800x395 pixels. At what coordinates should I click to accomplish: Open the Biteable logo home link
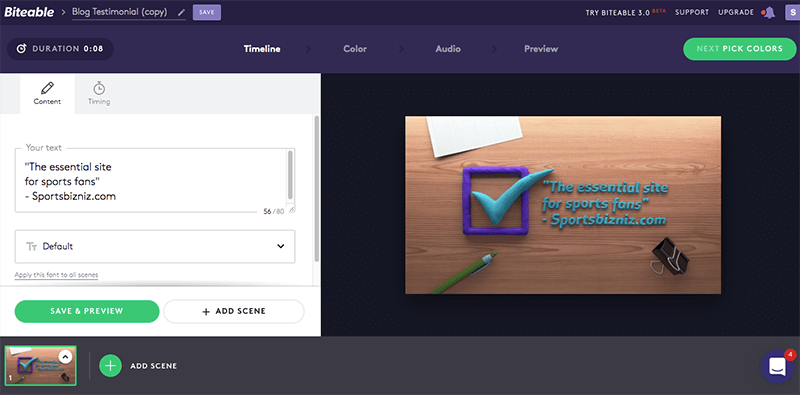click(29, 12)
